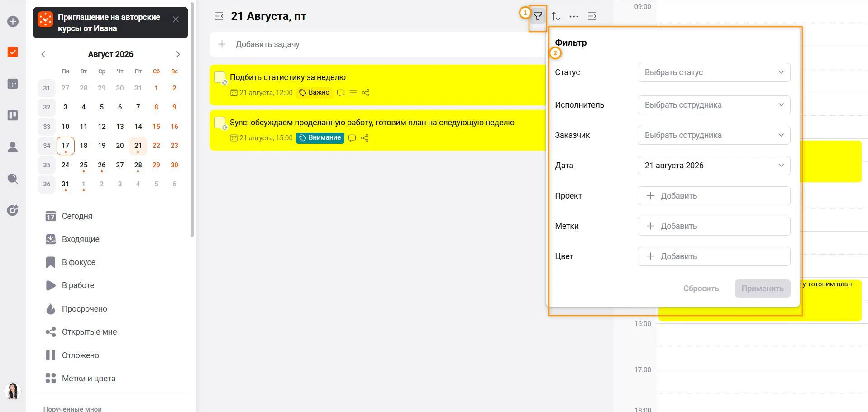Open the goals target icon in left rail

coord(13,210)
